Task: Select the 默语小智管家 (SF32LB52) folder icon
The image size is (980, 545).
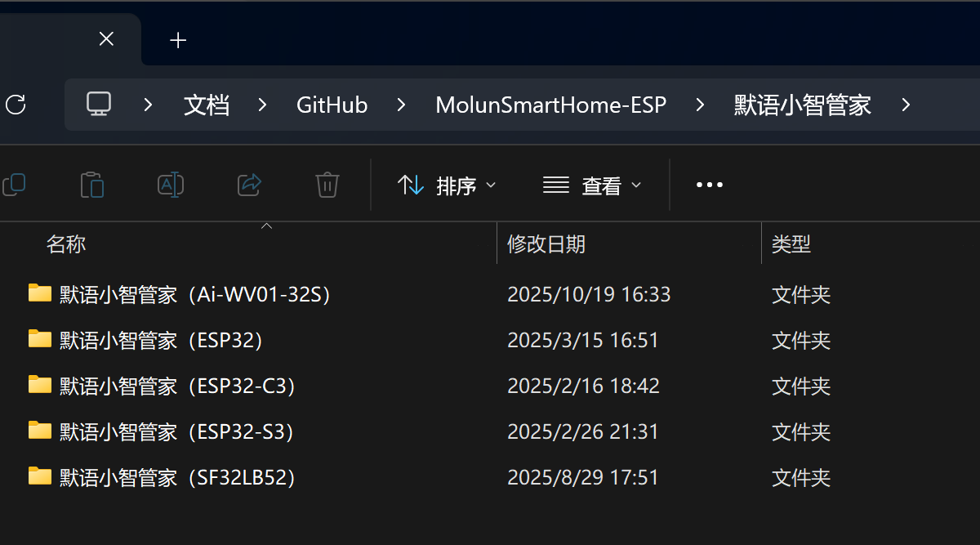Action: pyautogui.click(x=39, y=476)
